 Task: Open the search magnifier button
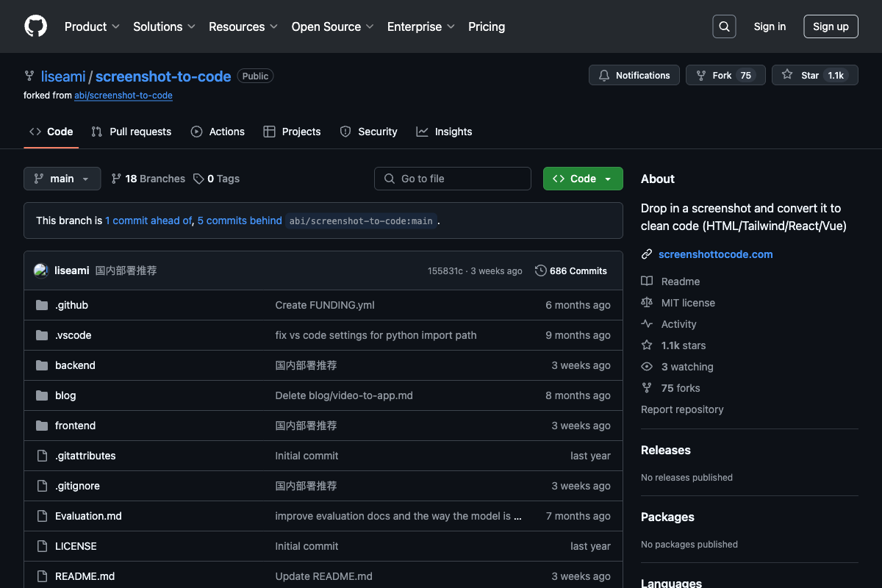(724, 26)
